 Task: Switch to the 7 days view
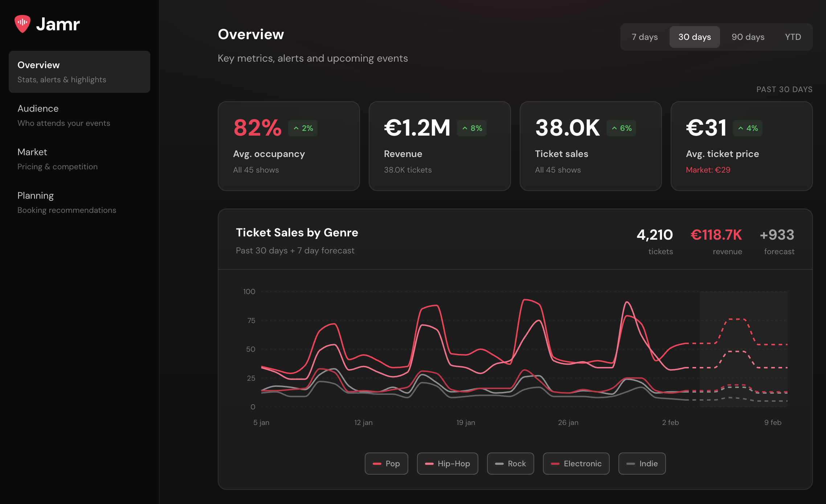[x=645, y=37]
